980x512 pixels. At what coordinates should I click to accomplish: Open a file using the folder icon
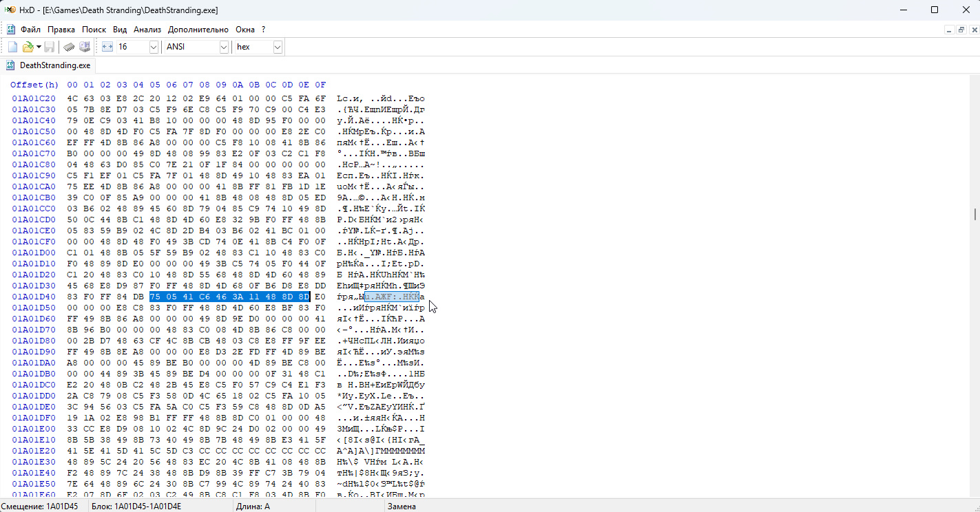tap(28, 47)
